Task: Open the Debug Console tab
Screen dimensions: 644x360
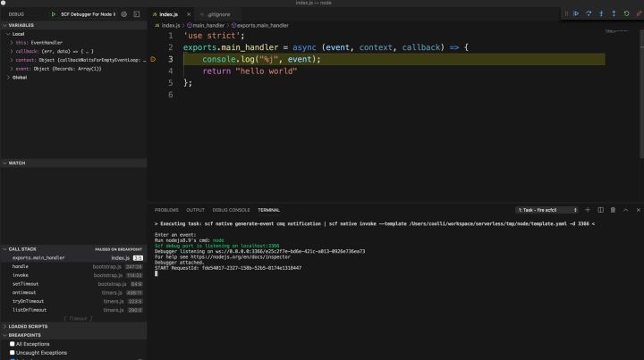Action: [x=231, y=210]
